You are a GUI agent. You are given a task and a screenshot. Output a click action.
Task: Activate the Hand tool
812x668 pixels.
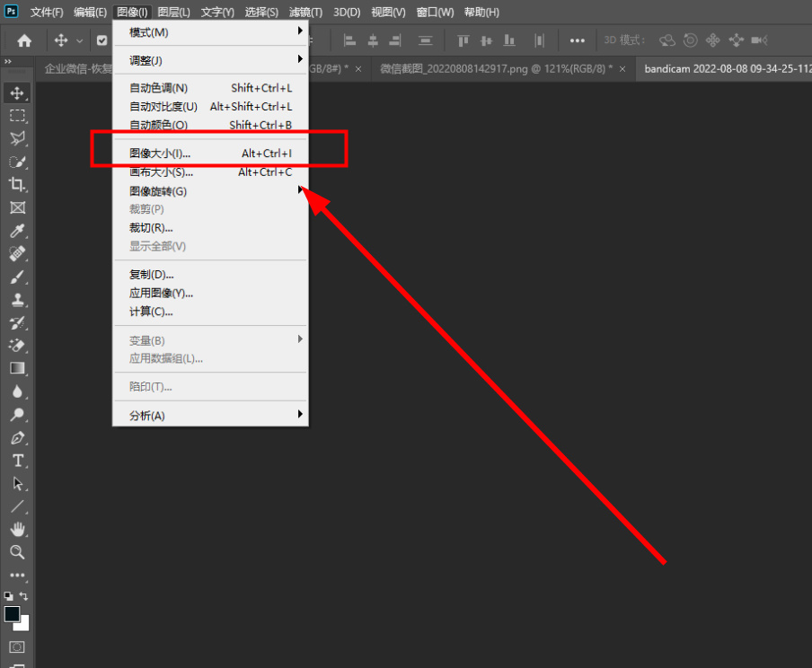point(17,529)
